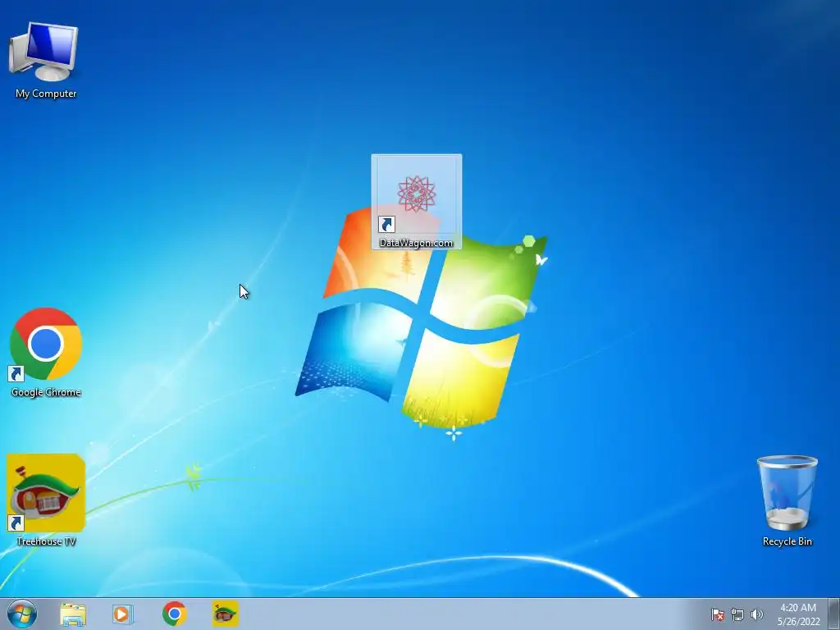Open Windows Explorer from the taskbar

pyautogui.click(x=73, y=614)
